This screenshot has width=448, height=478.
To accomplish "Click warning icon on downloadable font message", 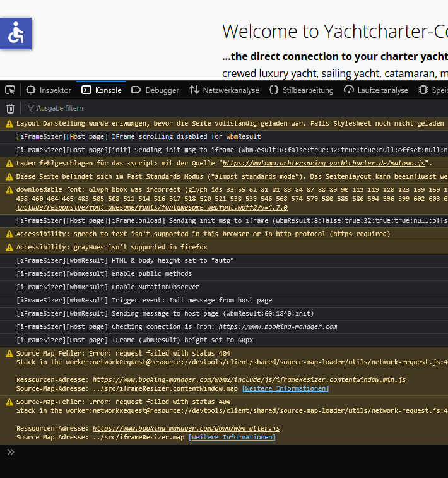I will coord(9,189).
